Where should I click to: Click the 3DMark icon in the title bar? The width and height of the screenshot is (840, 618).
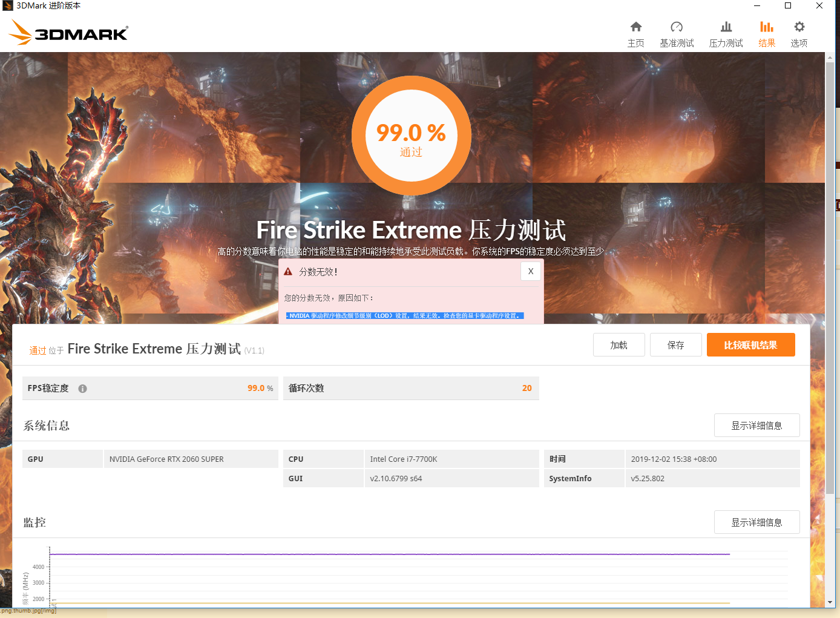[6, 5]
